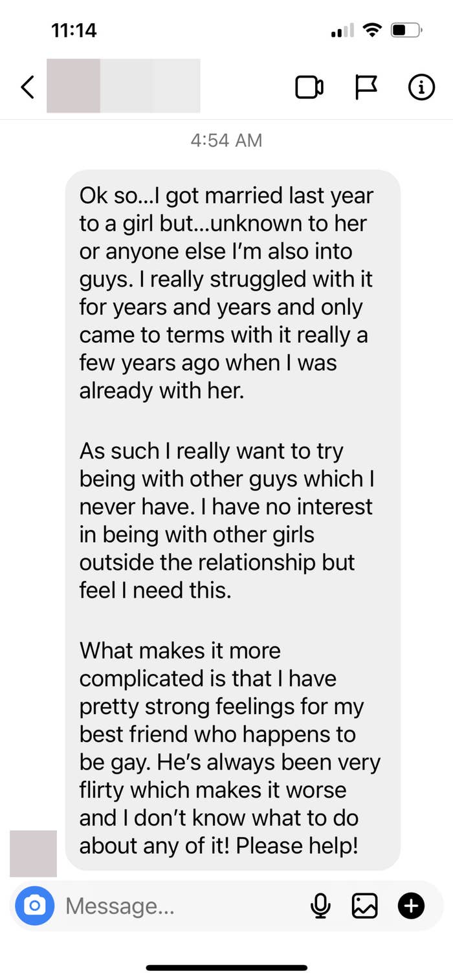
Task: Open the flag icon in header
Action: 366,87
